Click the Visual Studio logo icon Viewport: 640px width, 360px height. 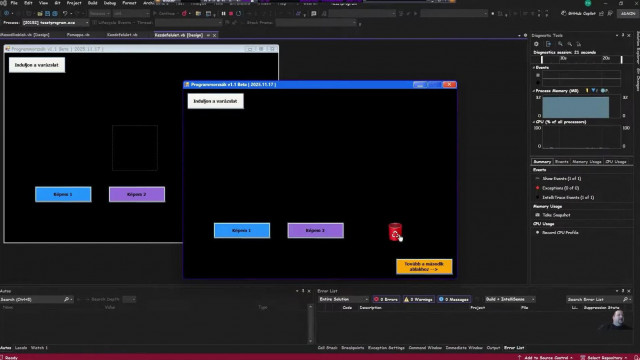pos(3,3)
